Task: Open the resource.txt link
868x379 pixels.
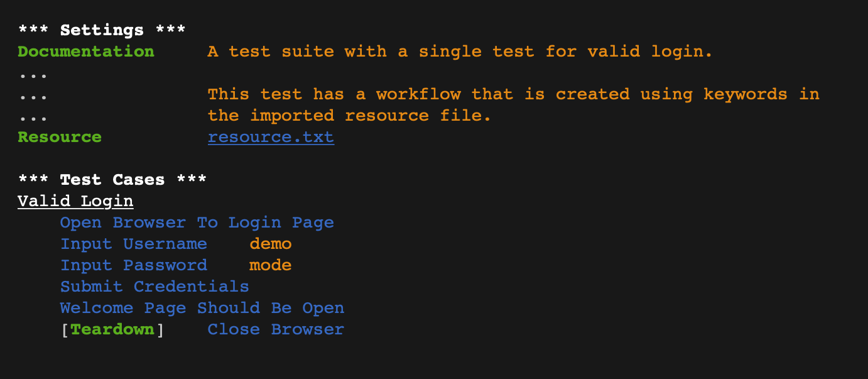Action: [271, 137]
